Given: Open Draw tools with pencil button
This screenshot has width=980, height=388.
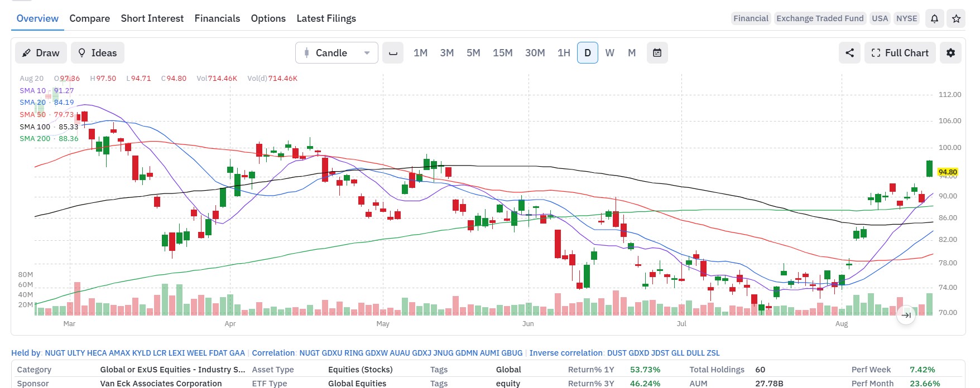Looking at the screenshot, I should pos(41,53).
